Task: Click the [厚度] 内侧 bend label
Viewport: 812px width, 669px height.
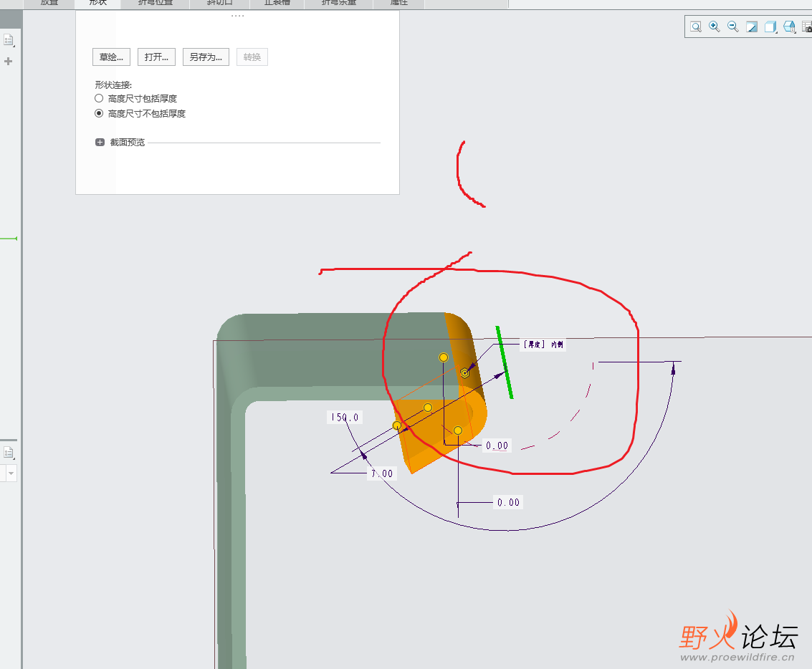Action: [x=543, y=345]
